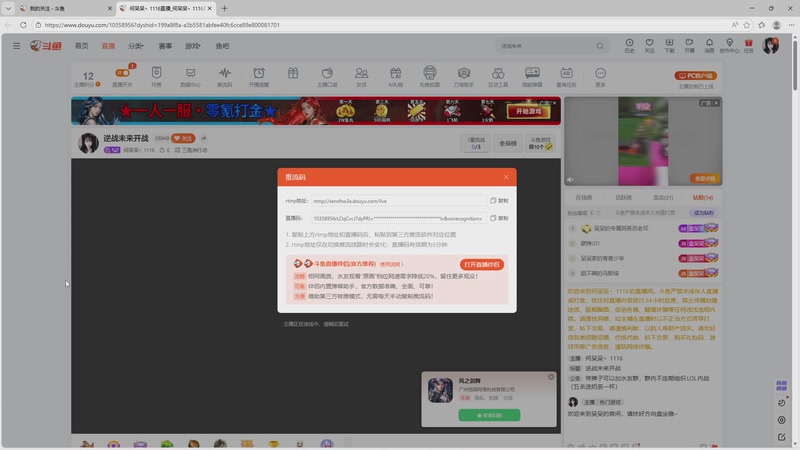The width and height of the screenshot is (800, 450).
Task: Click the PC客户端 button
Action: [x=695, y=76]
